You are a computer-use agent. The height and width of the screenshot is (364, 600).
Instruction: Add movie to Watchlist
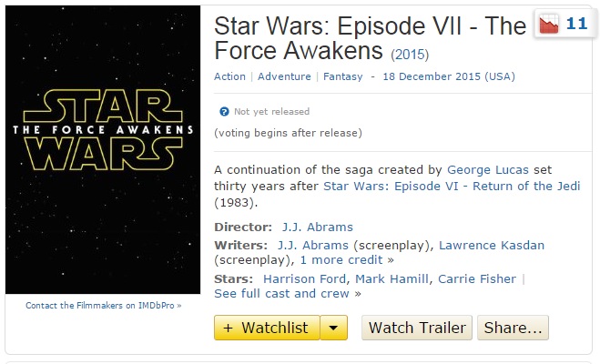coord(267,328)
